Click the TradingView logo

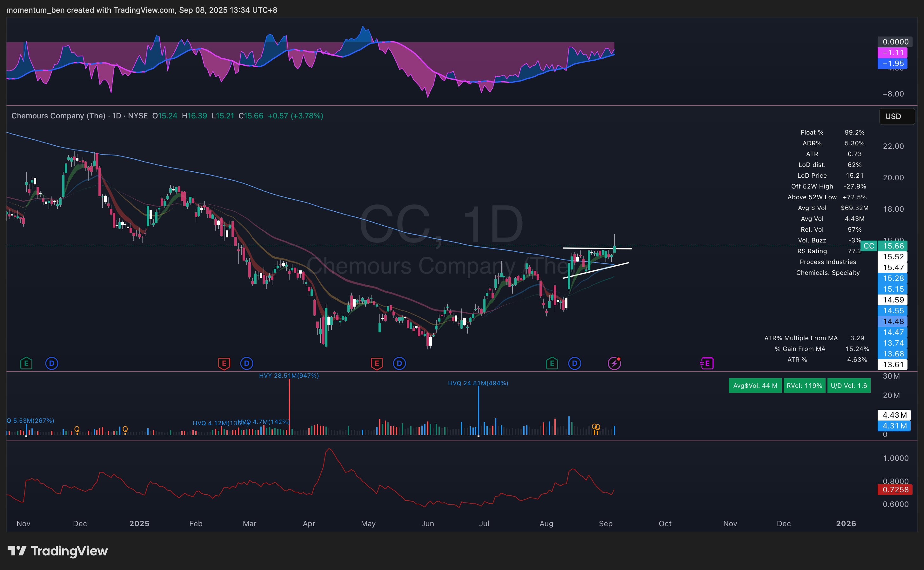click(x=58, y=551)
